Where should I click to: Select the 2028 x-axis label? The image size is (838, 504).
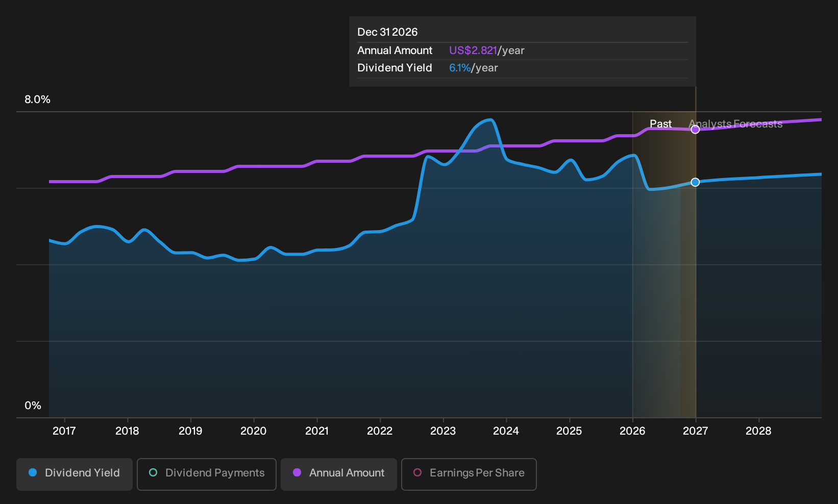[x=758, y=431]
